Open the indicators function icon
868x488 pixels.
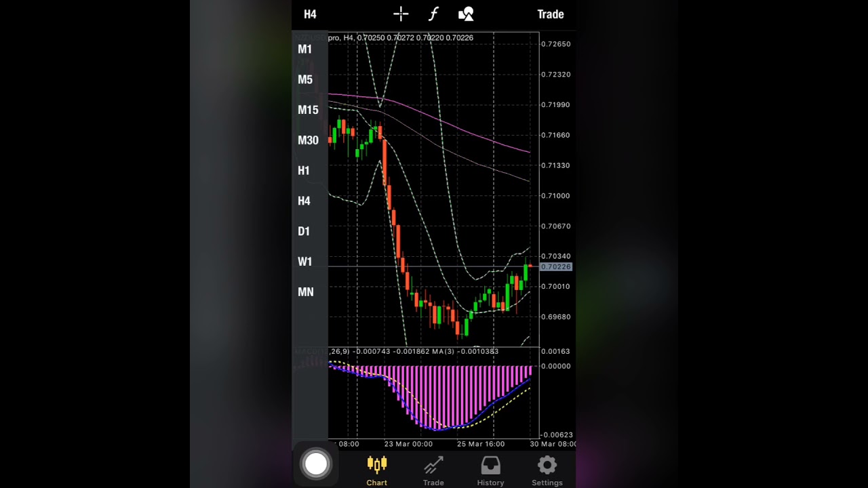pos(433,14)
